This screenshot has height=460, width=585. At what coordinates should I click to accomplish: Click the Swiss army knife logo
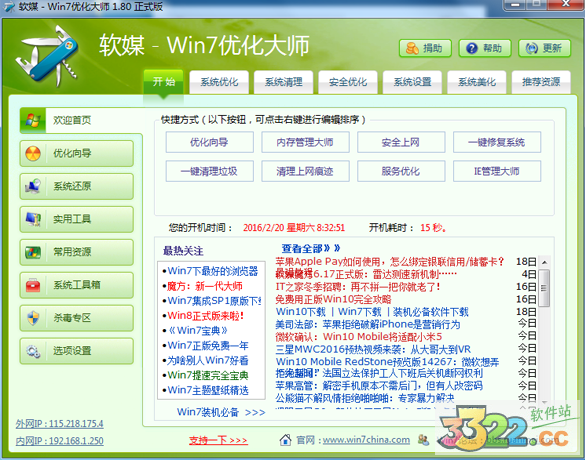click(x=47, y=56)
